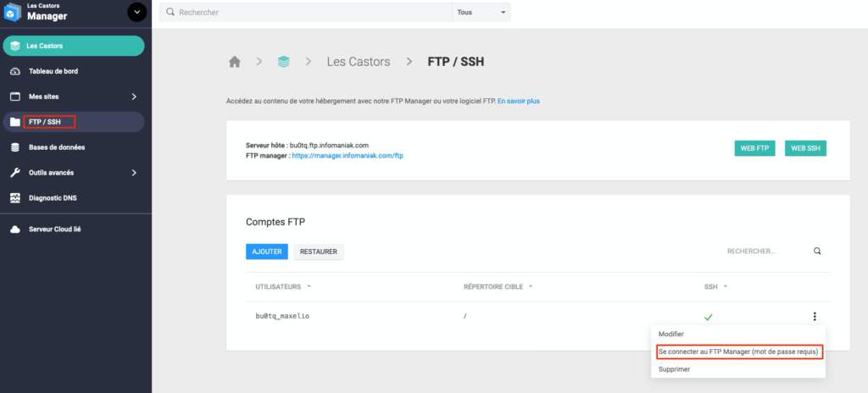Open the En savoir plus link
This screenshot has width=868, height=393.
coord(518,102)
